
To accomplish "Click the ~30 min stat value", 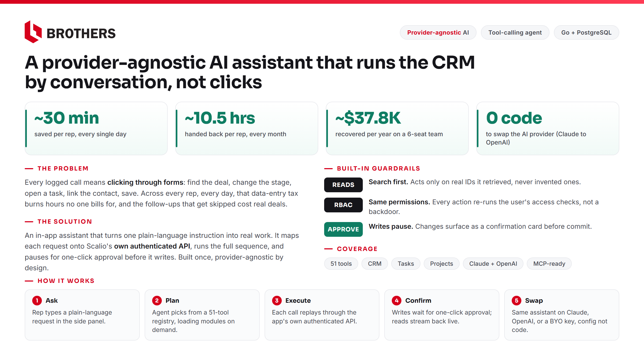I will (67, 118).
